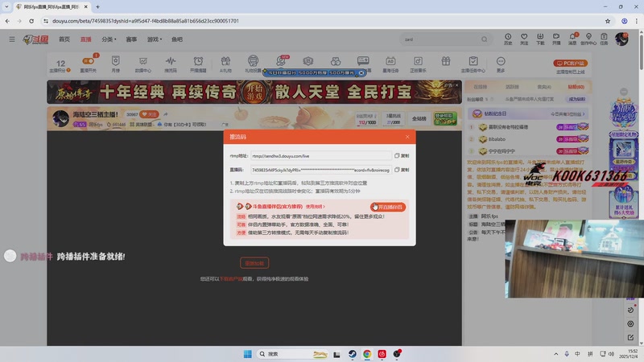Open 数据中心 in streamer toolbar
Image resolution: width=644 pixels, height=362 pixels.
coord(143,64)
